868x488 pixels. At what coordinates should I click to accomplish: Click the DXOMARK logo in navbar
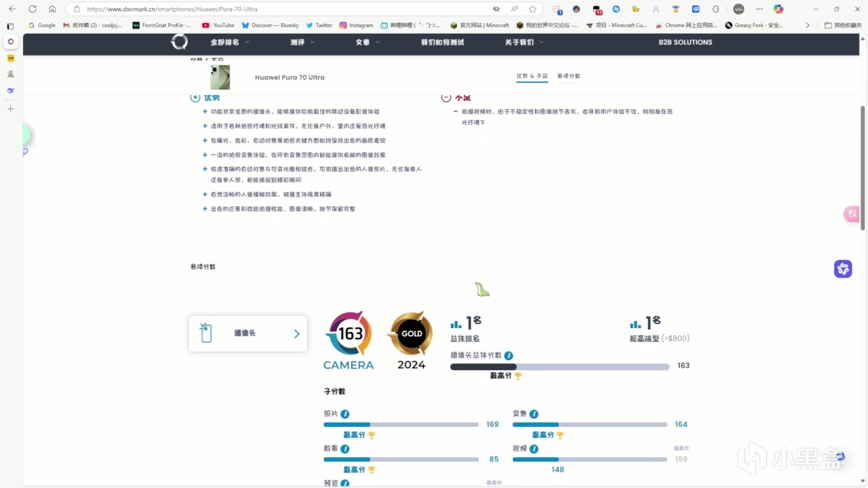coord(179,42)
